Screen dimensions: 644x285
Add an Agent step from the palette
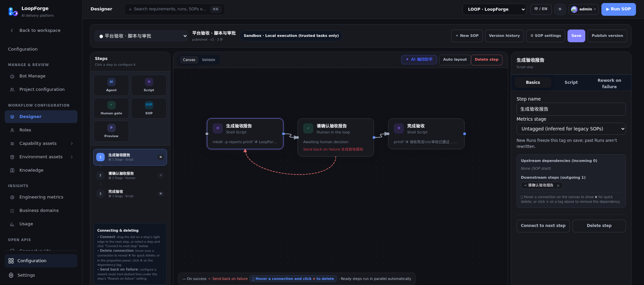point(111,85)
